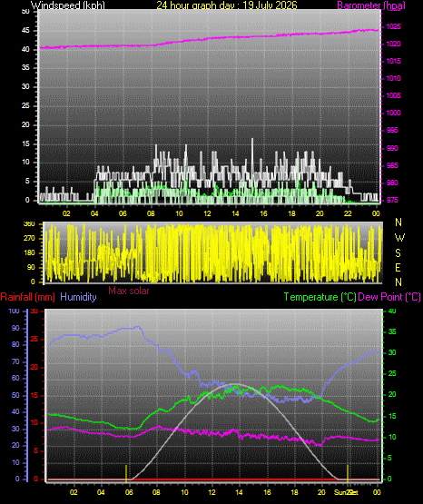Click the "24 hour graph day : 19 July 2026" heading
Screen dimensions: 423x504
coord(227,5)
